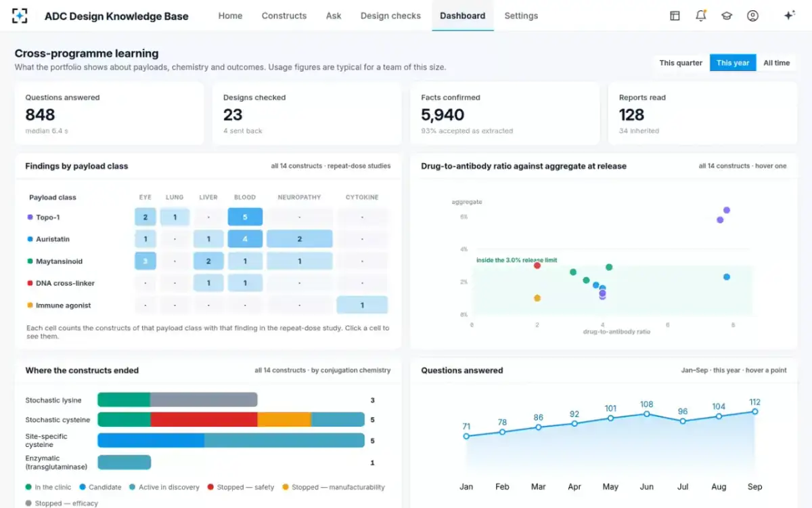Click the Topo-1 Blood cell showing 5
This screenshot has width=812, height=508.
click(x=245, y=217)
